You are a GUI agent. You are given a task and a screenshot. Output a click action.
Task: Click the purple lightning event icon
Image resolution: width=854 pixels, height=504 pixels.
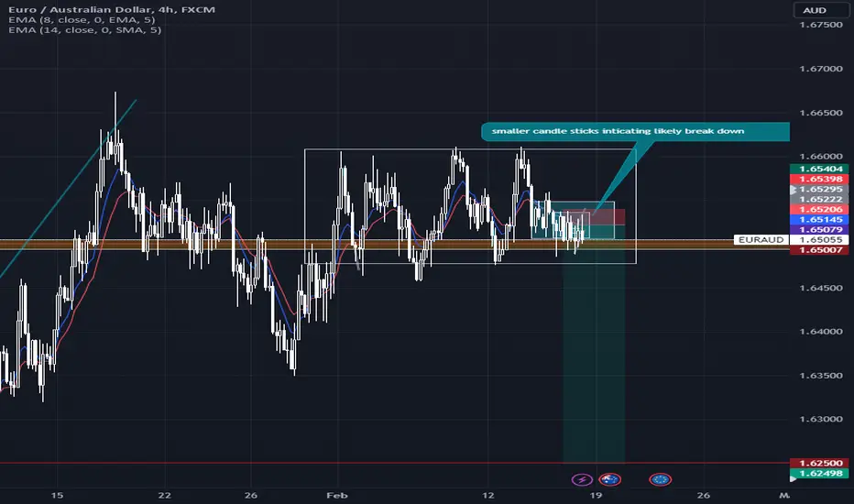pos(582,479)
